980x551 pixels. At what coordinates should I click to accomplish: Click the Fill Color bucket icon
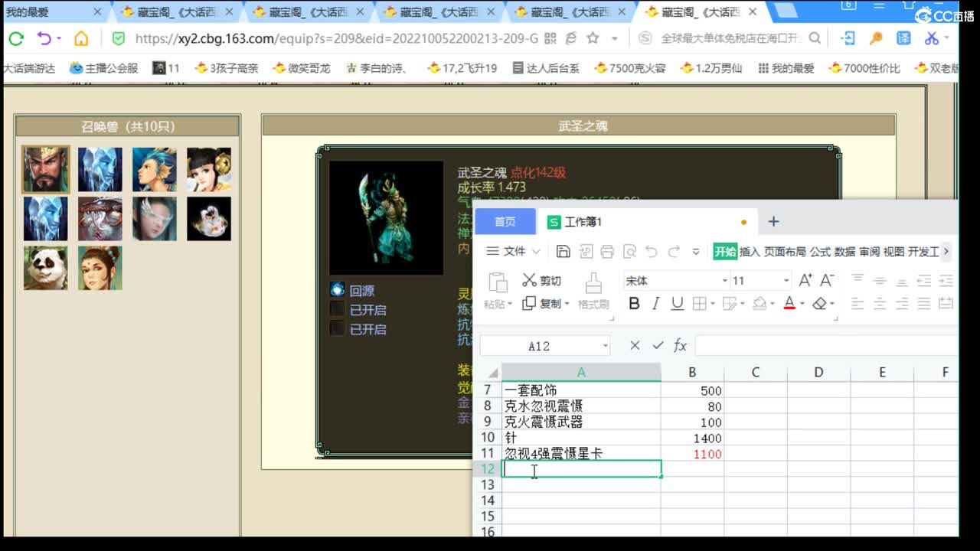(759, 304)
